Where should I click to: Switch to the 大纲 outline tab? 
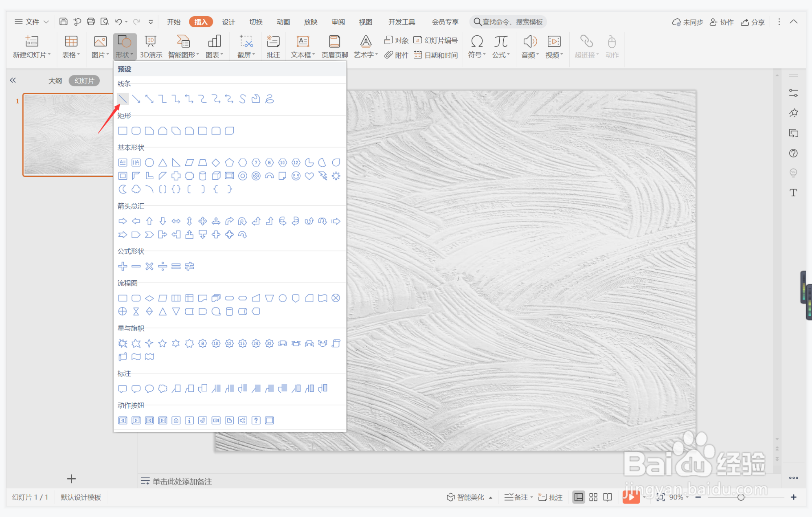(55, 81)
